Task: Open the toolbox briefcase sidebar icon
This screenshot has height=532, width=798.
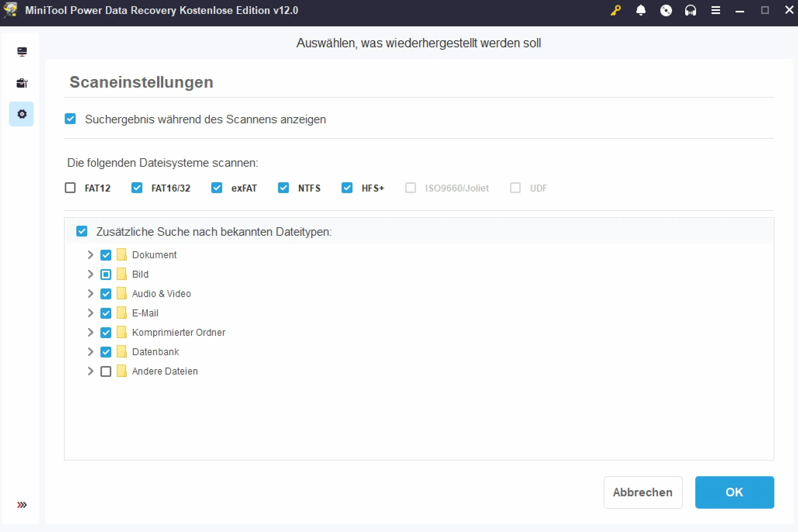Action: coord(22,83)
